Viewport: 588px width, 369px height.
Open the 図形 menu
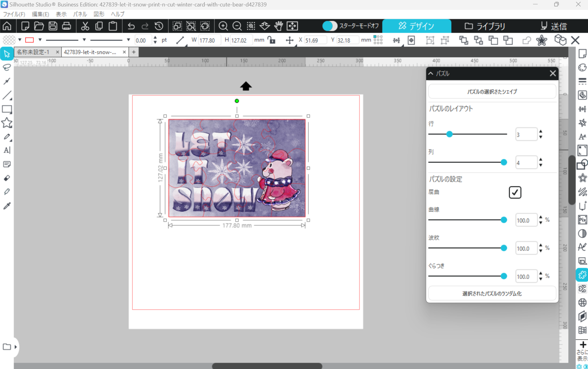tap(99, 14)
